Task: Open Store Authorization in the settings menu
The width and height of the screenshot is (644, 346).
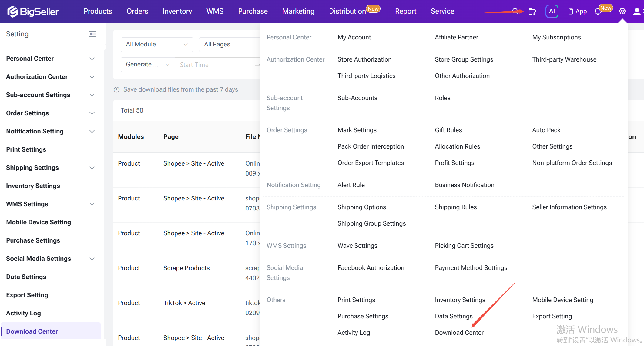Action: 364,59
